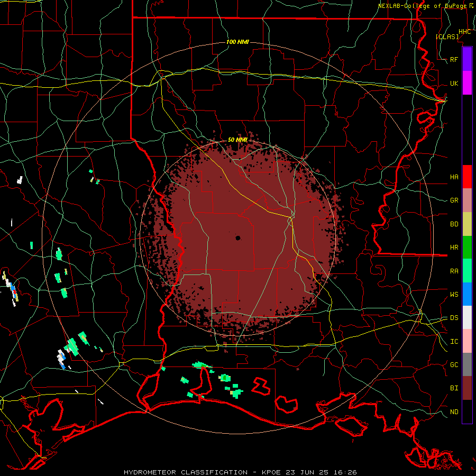
Task: Click the DS white legend color swatch
Action: tap(467, 317)
